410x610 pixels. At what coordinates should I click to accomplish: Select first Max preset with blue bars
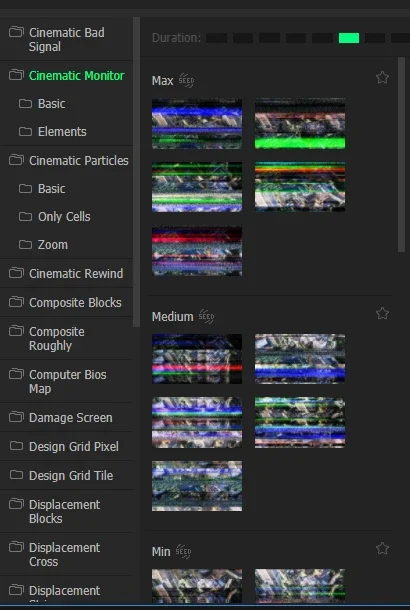197,124
